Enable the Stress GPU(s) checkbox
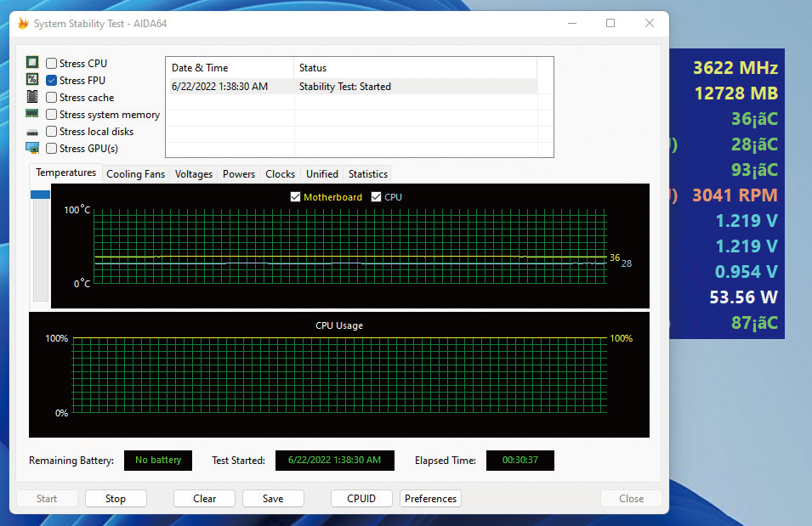This screenshot has width=812, height=526. 51,149
